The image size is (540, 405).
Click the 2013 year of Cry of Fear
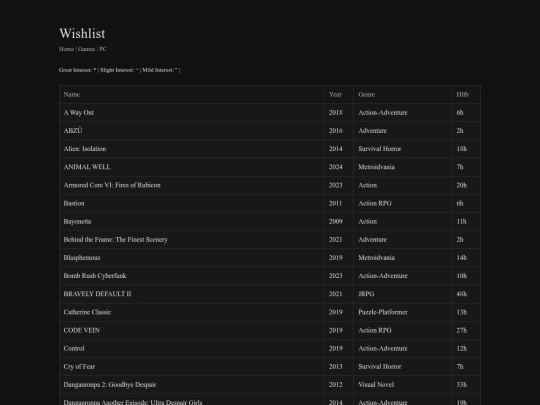click(335, 366)
